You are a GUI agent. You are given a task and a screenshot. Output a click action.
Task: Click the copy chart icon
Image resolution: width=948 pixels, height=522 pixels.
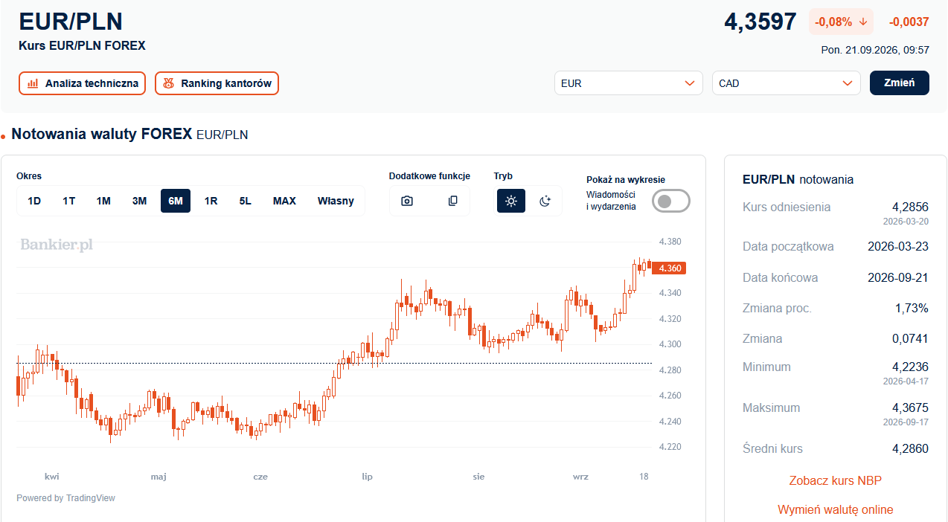pos(452,201)
